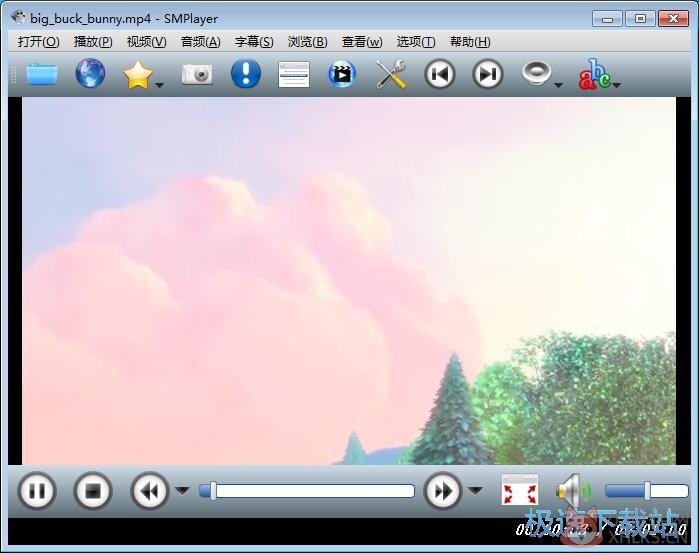Screen dimensions: 699x553
Task: Click the toolbar drag handle grip
Action: 13,74
